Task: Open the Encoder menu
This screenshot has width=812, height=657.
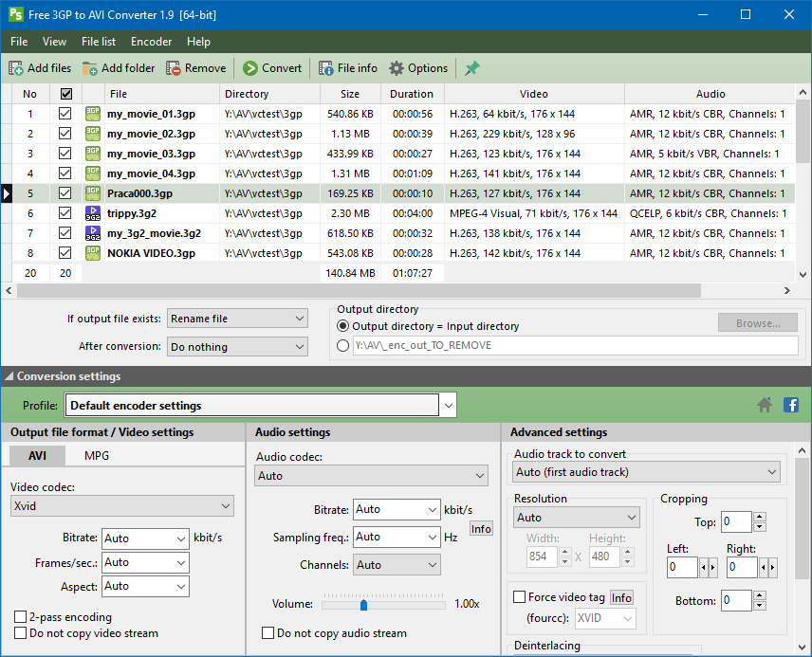Action: pyautogui.click(x=151, y=42)
